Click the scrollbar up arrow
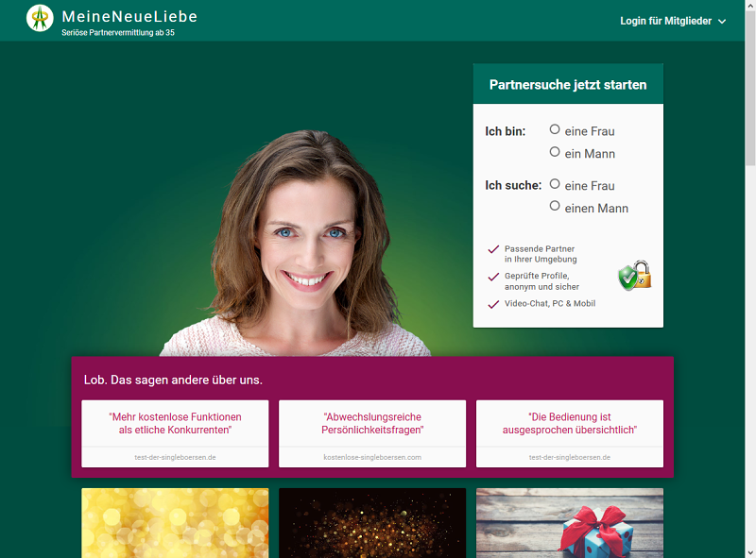 (x=750, y=6)
